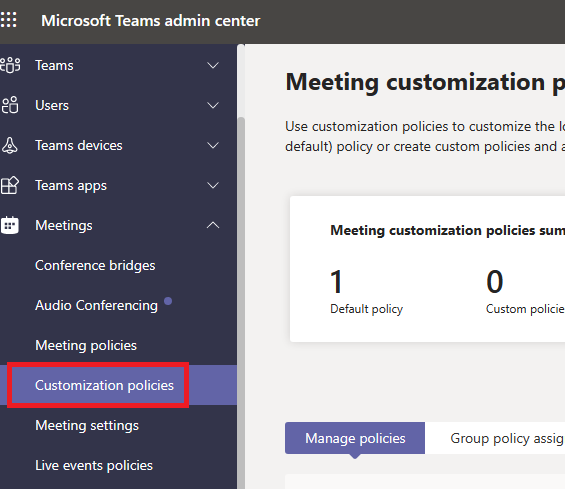565x490 pixels.
Task: Open the app launcher waffle icon
Action: click(8, 20)
